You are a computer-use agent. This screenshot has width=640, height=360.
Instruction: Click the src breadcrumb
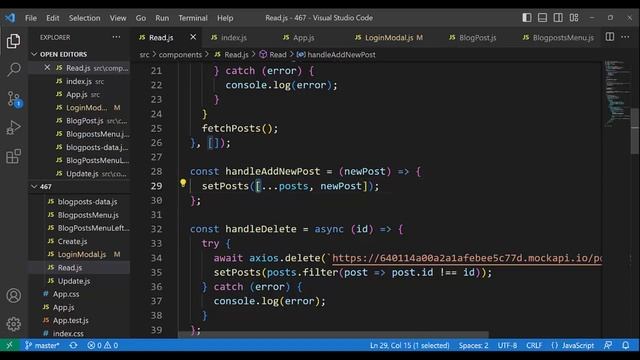tap(144, 55)
